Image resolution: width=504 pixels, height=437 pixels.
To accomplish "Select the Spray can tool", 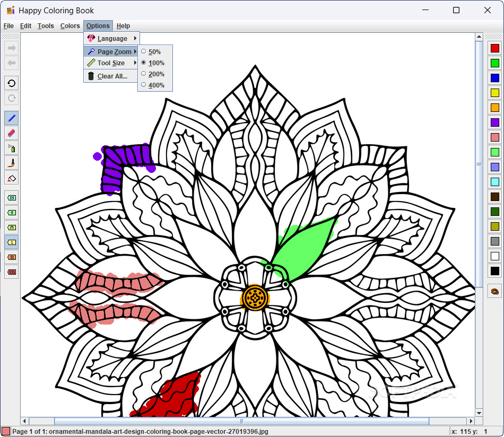I will [12, 148].
